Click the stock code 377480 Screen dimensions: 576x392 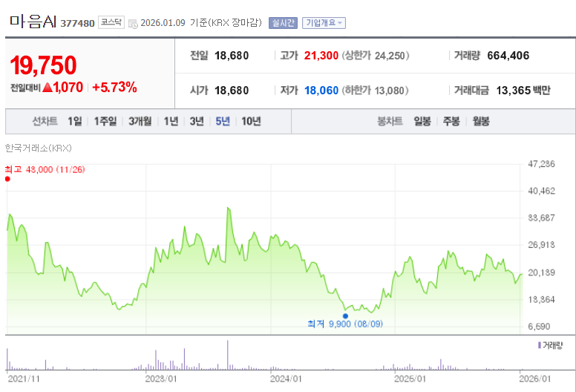coord(77,24)
